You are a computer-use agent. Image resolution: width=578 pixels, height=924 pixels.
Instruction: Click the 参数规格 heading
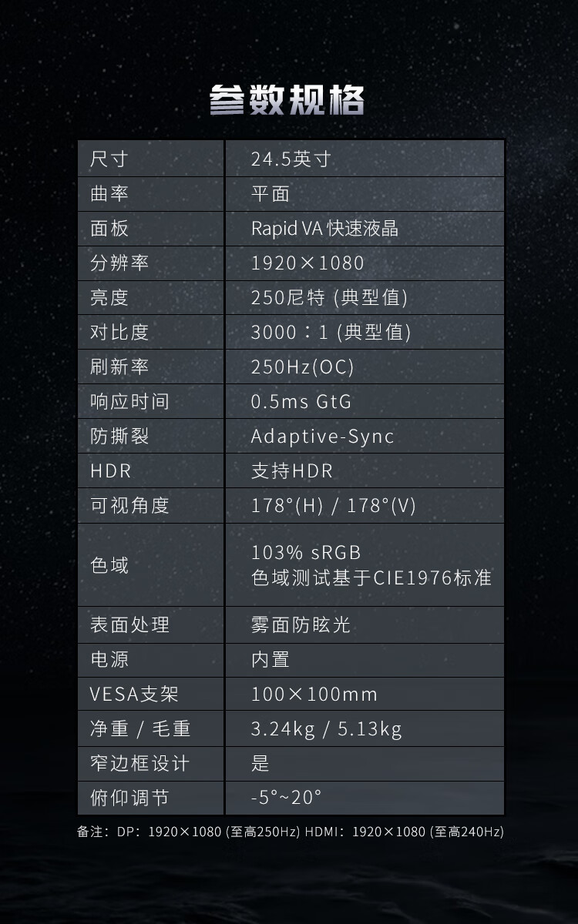(287, 101)
